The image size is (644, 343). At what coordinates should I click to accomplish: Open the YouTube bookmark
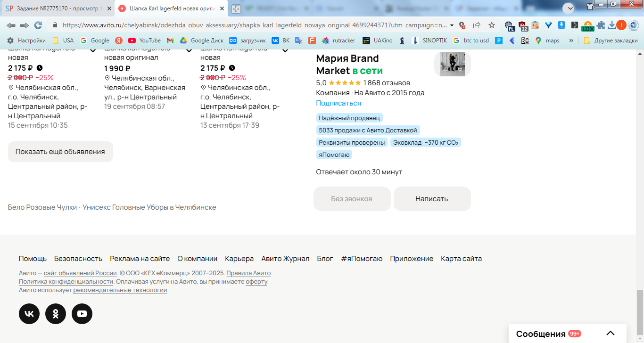tap(144, 41)
